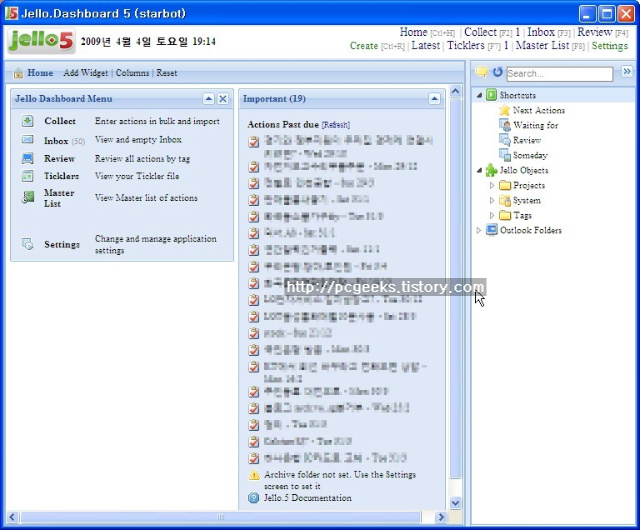Click Create link in top navigation
Image resolution: width=640 pixels, height=530 pixels.
tap(364, 46)
